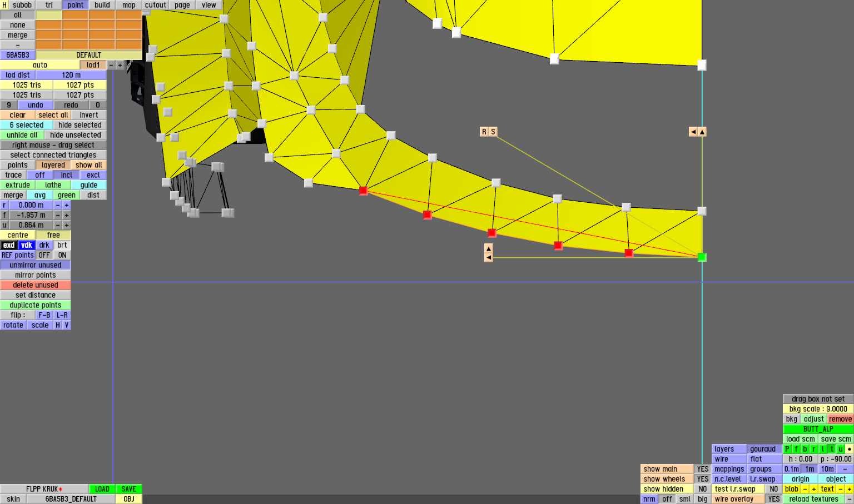Select the P perspective view button
The width and height of the screenshot is (854, 504).
[787, 449]
